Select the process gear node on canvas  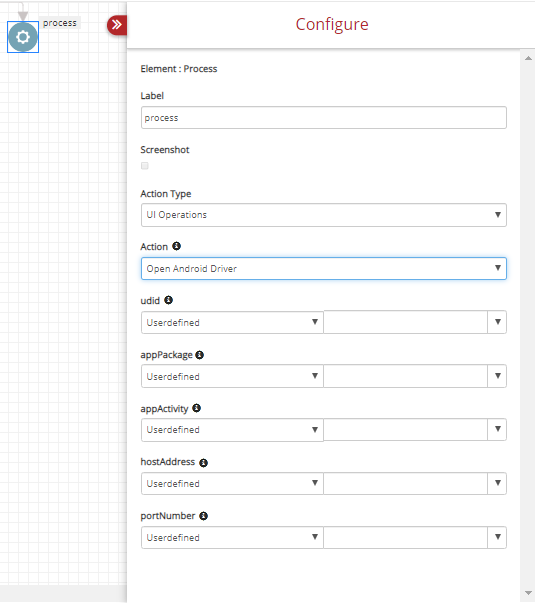pos(23,37)
